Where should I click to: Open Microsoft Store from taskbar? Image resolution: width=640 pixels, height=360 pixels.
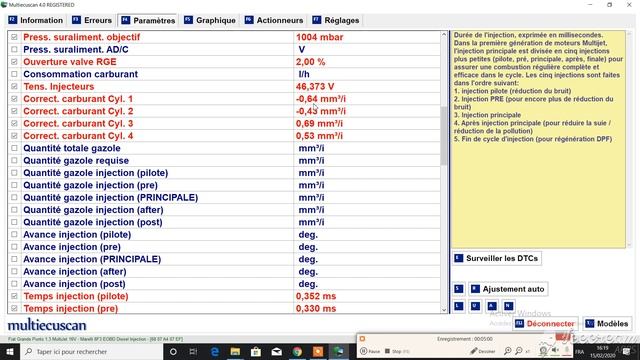click(256, 351)
